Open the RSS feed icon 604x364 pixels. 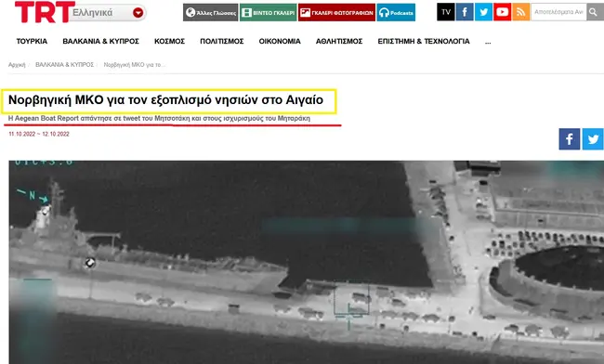[x=520, y=12]
